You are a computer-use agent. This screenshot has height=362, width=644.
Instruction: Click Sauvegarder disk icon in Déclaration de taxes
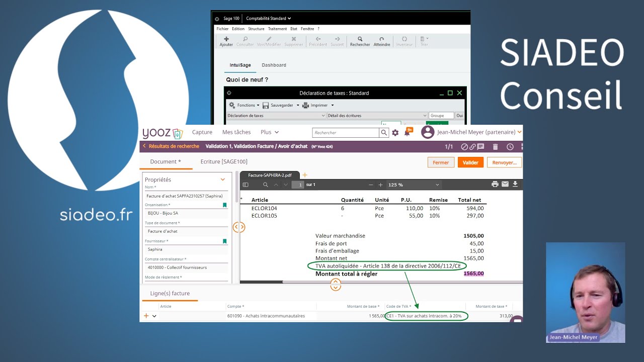coord(266,105)
